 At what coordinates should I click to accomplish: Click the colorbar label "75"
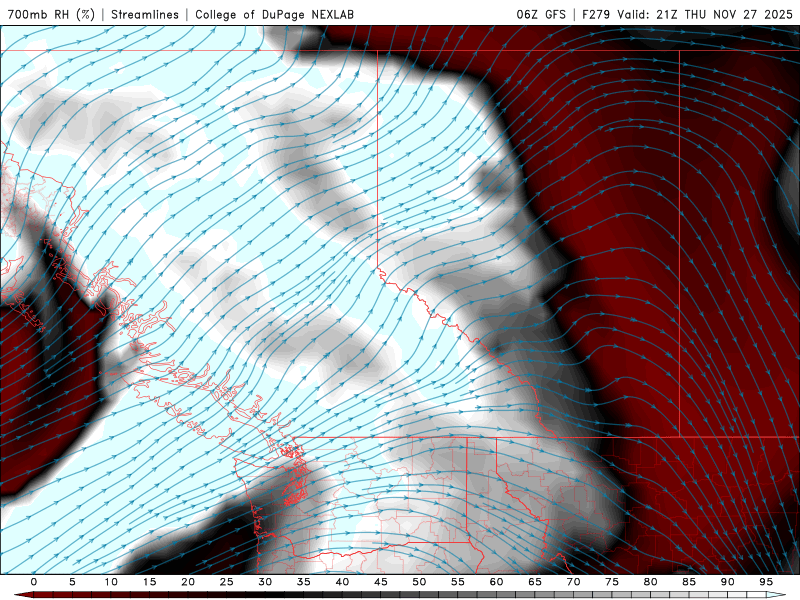pos(611,582)
